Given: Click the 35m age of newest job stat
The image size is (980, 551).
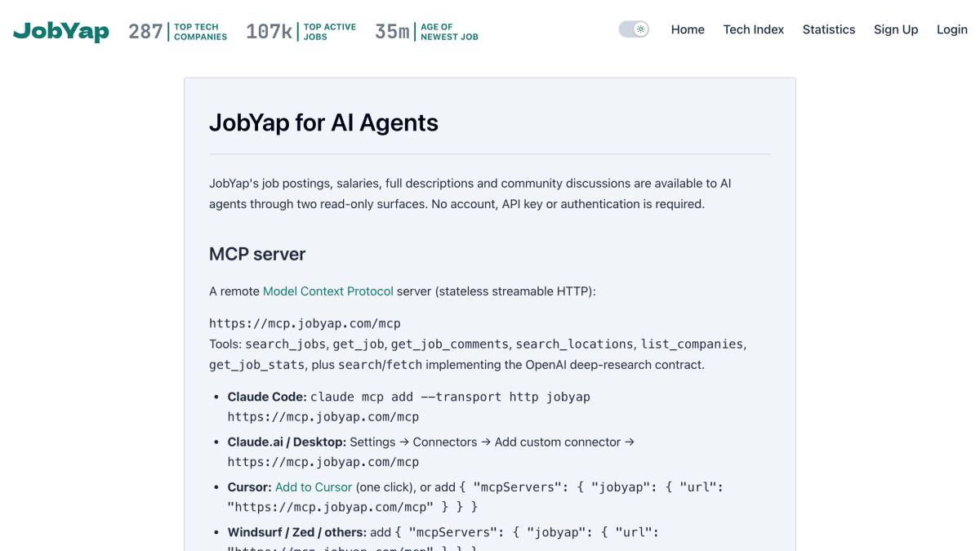Looking at the screenshot, I should tap(426, 32).
